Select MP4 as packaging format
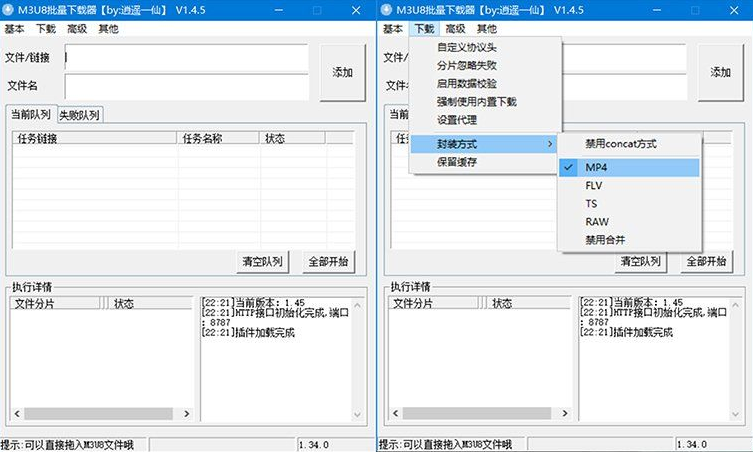The height and width of the screenshot is (452, 753). pos(629,167)
